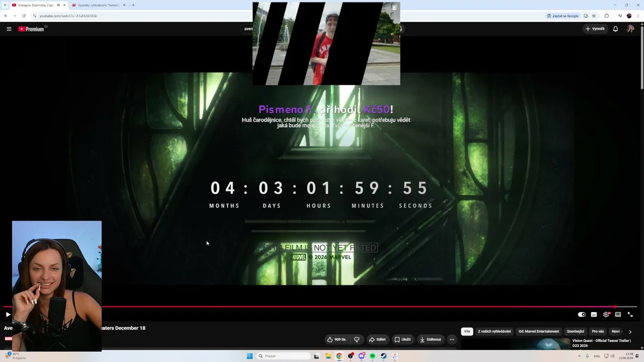Go back in the browser

tap(6, 16)
